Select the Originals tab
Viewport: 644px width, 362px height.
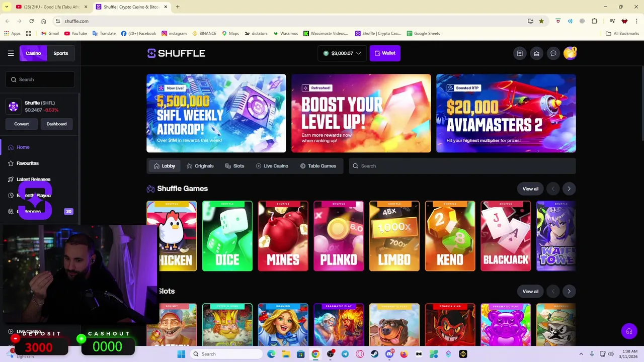(x=200, y=166)
